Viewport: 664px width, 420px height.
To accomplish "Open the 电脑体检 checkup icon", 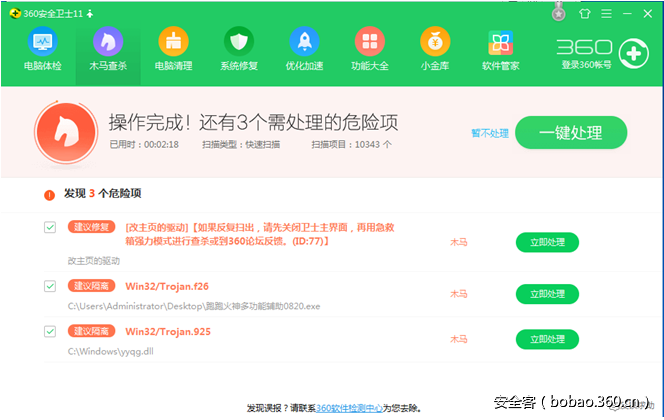I will coord(42,43).
